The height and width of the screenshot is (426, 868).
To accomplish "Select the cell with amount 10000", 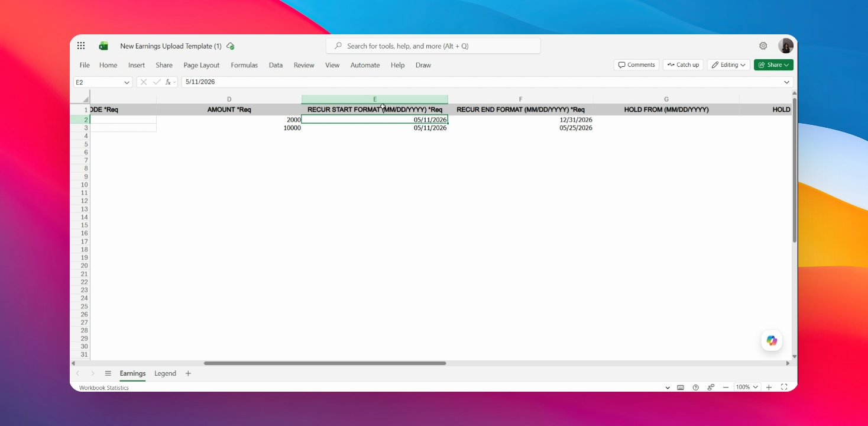I will coord(229,128).
